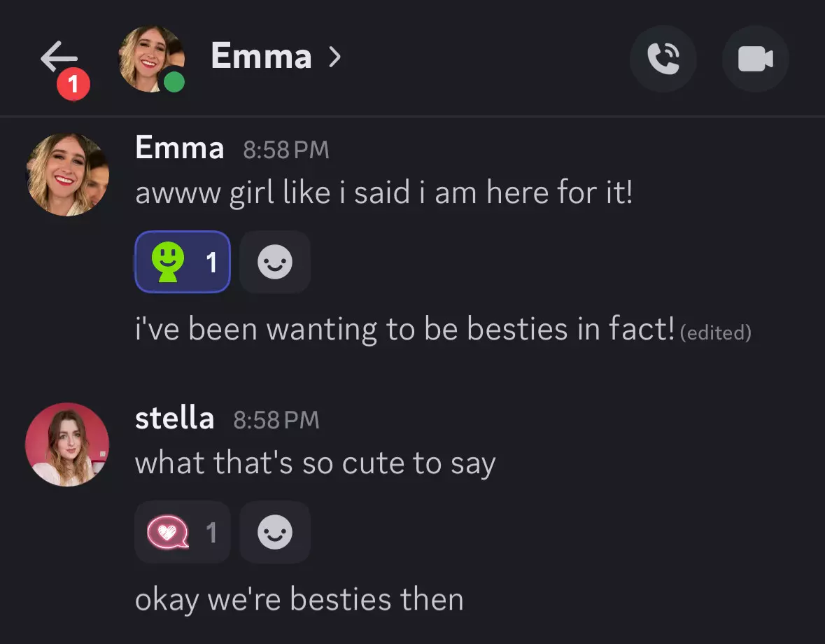Start a video call with Emma
825x644 pixels.
tap(756, 59)
